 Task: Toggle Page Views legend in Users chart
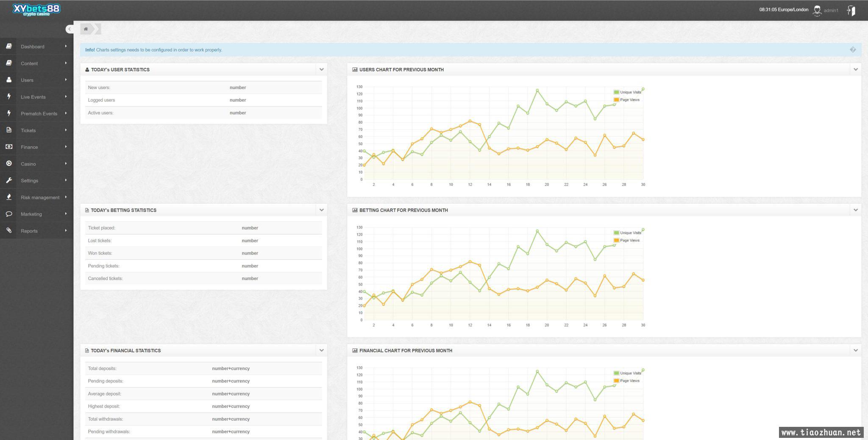(626, 100)
